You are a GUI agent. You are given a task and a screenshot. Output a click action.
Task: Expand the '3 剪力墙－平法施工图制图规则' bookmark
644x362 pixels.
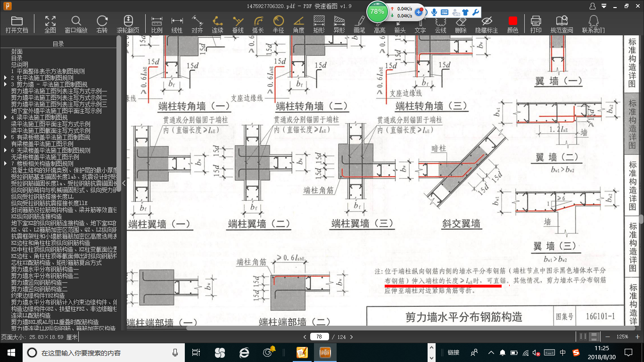tap(6, 85)
